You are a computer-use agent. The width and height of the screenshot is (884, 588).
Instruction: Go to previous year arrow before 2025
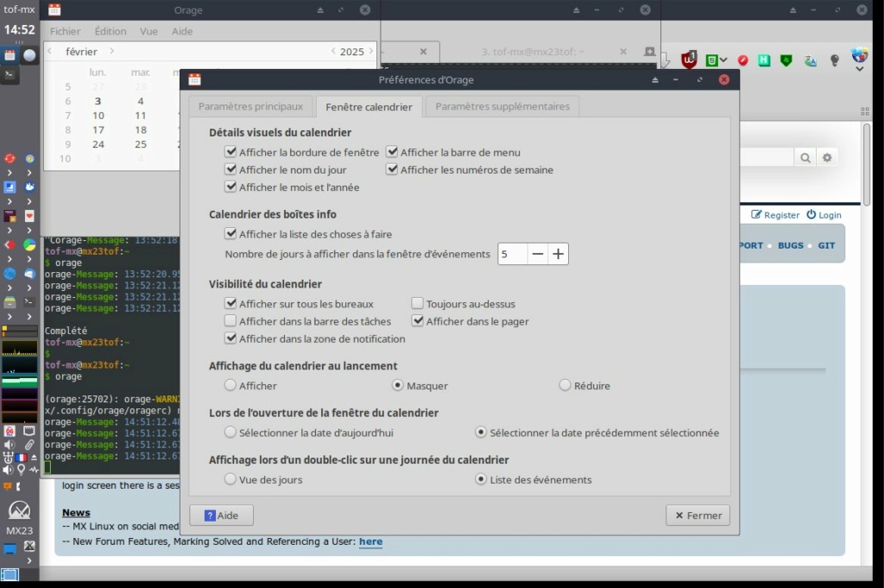coord(333,51)
